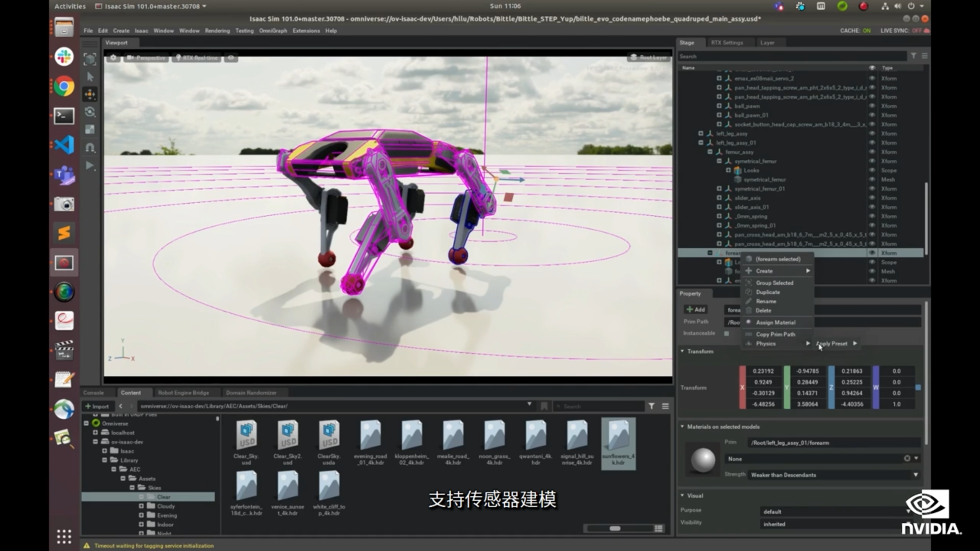
Task: Click the red X transform column swatch
Action: (x=742, y=387)
